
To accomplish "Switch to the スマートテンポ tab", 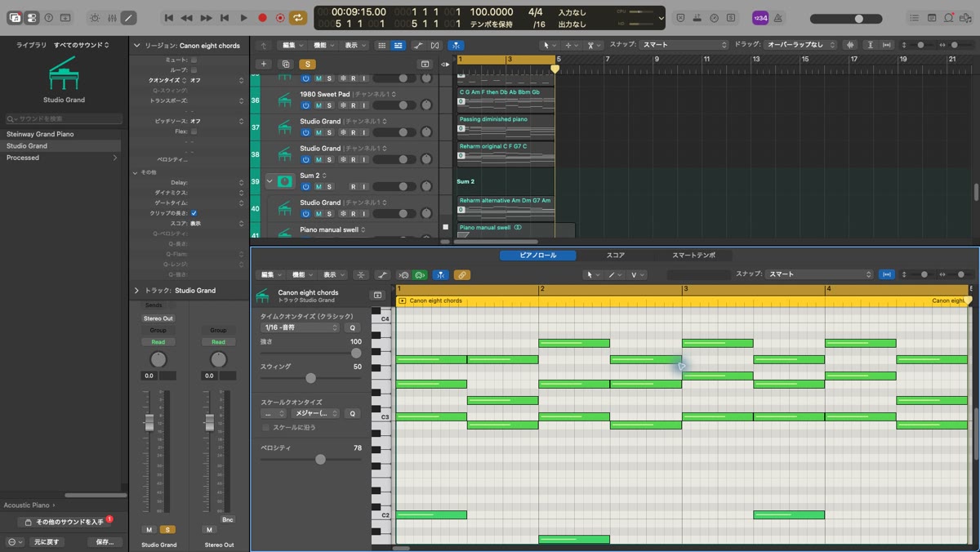I will coord(693,256).
